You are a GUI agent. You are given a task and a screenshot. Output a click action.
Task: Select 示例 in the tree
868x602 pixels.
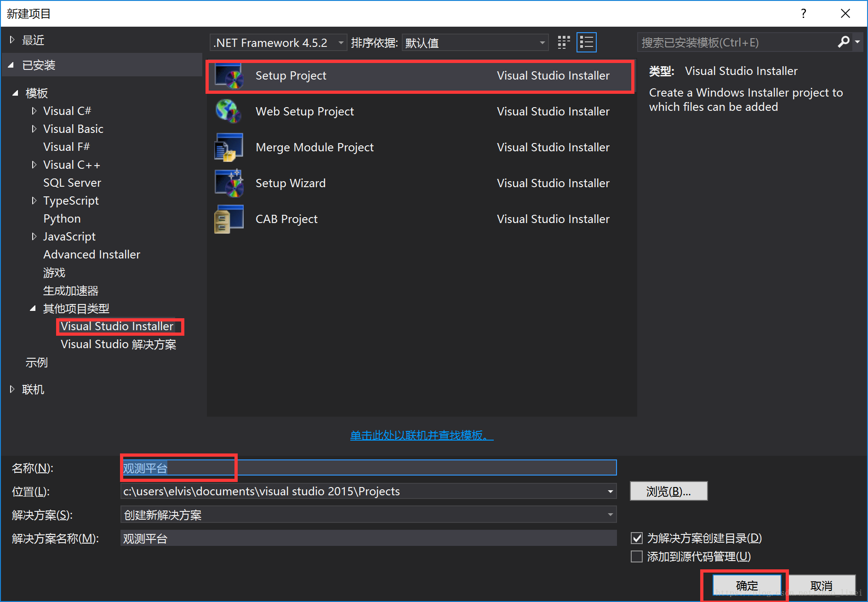pyautogui.click(x=37, y=362)
